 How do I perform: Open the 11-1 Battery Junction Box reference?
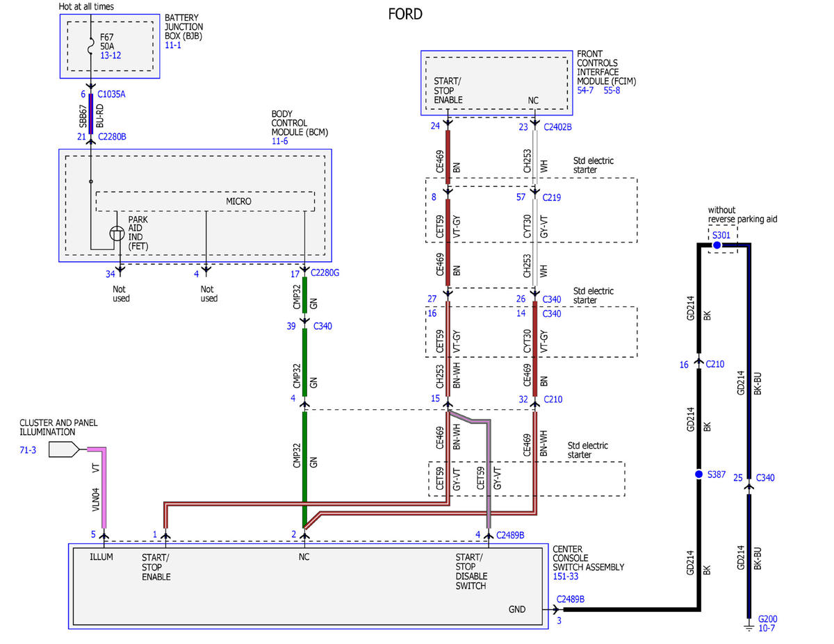tap(173, 45)
